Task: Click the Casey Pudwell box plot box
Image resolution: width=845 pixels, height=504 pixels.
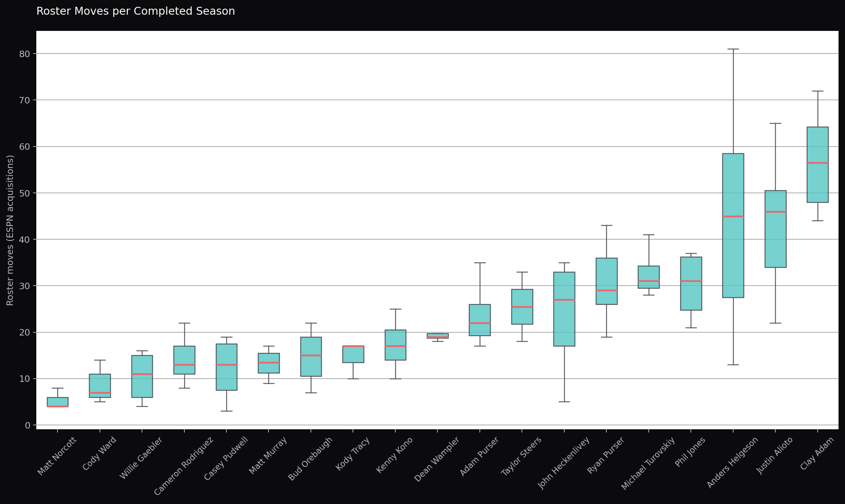Action: (x=226, y=367)
